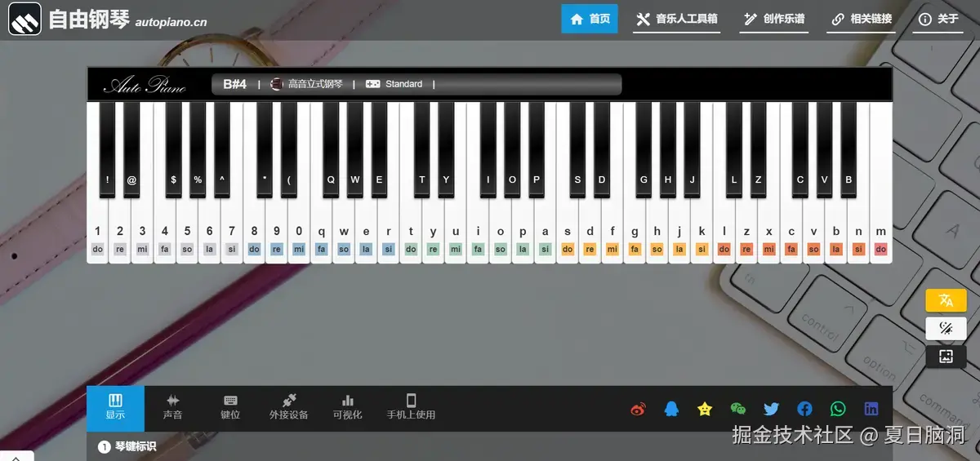980x461 pixels.
Task: Play black key labeled W
Action: click(x=355, y=149)
